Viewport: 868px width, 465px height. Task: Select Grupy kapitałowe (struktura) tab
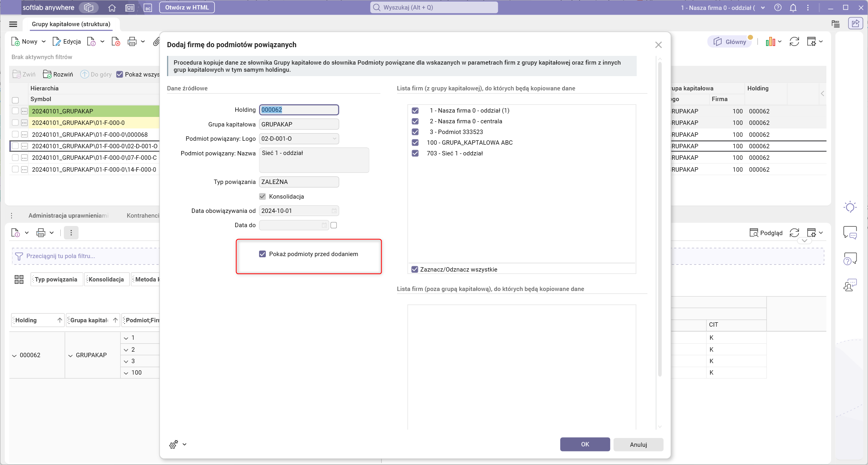(71, 24)
